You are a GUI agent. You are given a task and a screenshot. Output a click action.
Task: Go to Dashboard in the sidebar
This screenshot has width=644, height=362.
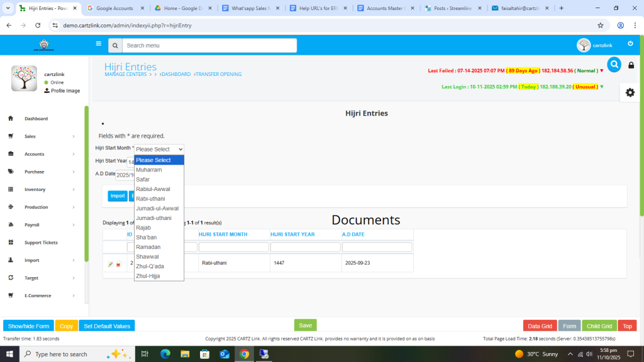pyautogui.click(x=36, y=119)
